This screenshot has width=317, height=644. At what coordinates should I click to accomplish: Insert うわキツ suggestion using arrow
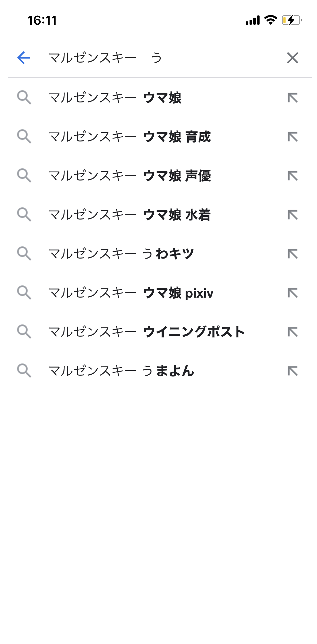point(293,254)
